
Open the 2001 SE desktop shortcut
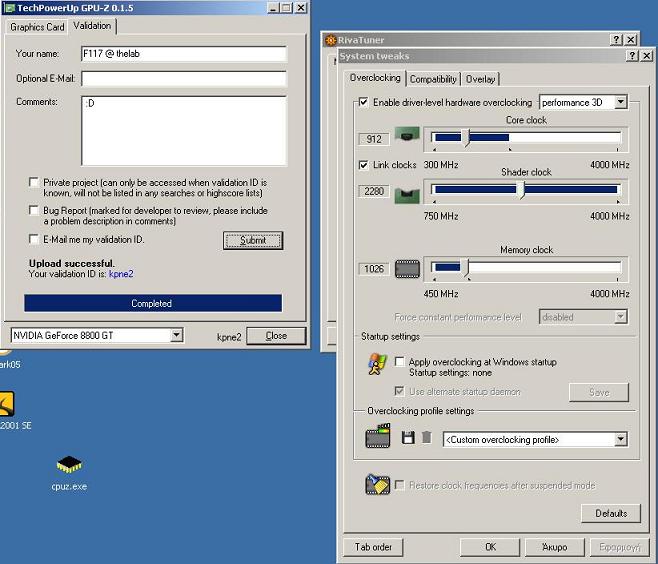[x=13, y=411]
